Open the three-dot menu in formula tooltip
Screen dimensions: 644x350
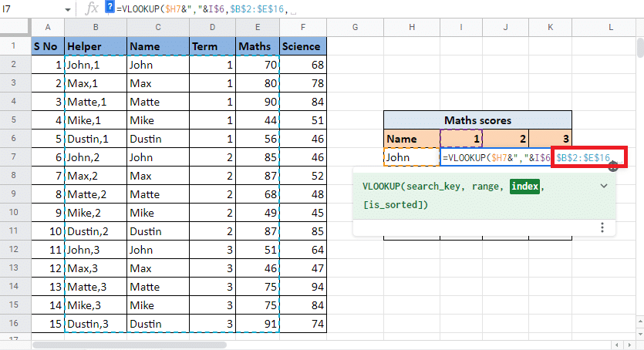[x=602, y=227]
